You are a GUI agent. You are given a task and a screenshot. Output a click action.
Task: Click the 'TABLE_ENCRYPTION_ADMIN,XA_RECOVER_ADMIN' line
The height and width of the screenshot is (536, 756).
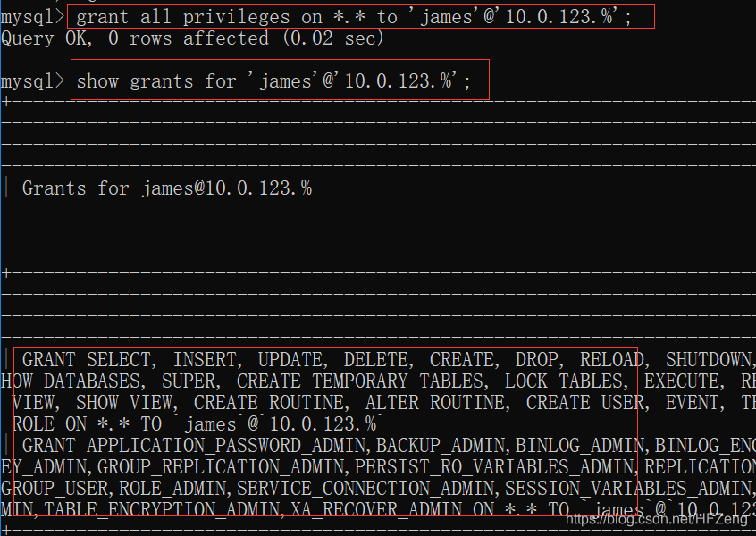[379, 509]
